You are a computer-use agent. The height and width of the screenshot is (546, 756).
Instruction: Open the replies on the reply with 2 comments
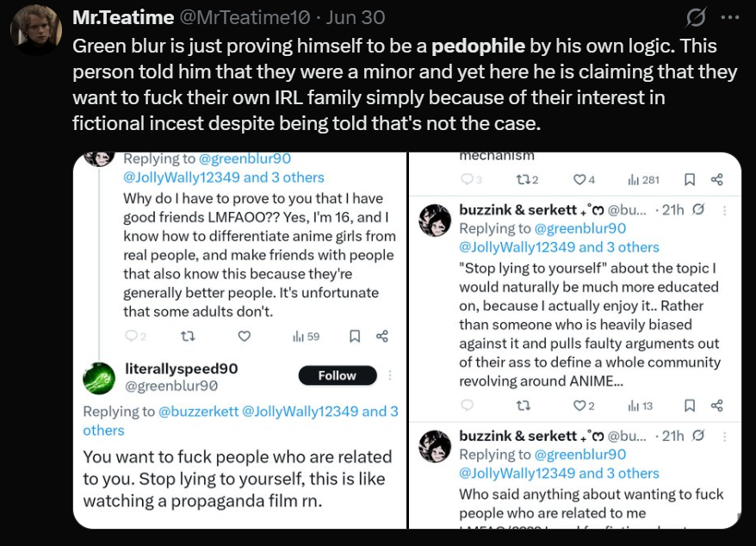(x=135, y=336)
